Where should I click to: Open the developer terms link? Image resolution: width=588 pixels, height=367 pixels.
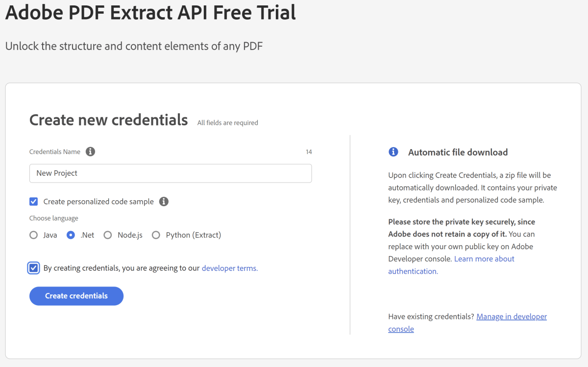click(230, 268)
